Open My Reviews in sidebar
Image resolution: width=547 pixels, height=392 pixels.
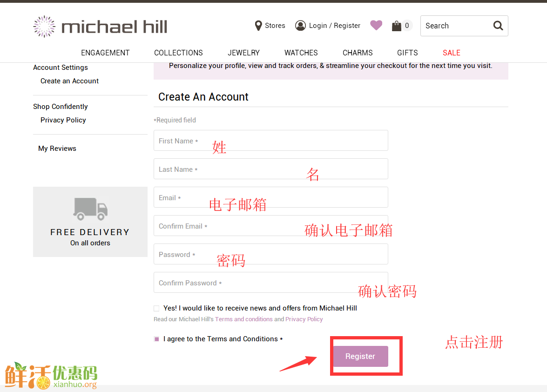pyautogui.click(x=57, y=148)
